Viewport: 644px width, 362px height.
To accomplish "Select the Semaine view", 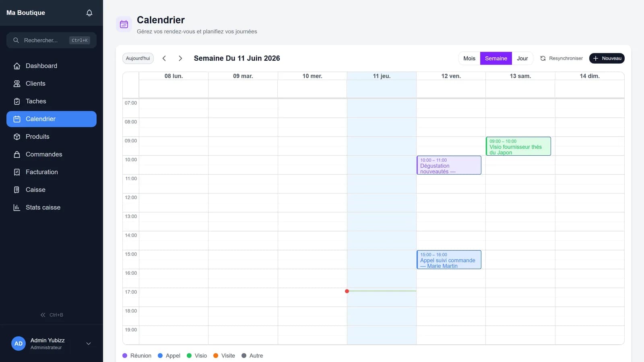I will click(x=496, y=58).
